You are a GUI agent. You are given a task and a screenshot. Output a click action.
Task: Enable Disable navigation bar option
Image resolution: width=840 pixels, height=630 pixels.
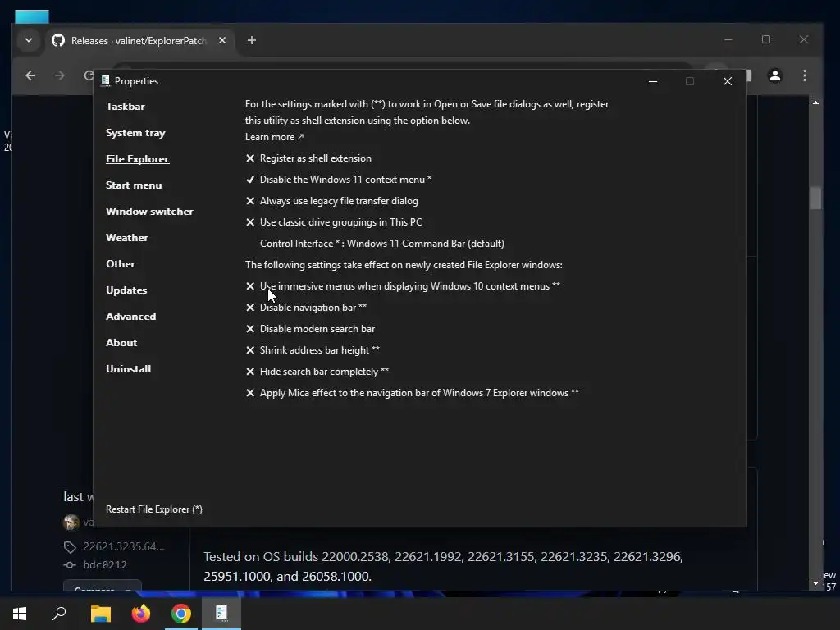306,308
